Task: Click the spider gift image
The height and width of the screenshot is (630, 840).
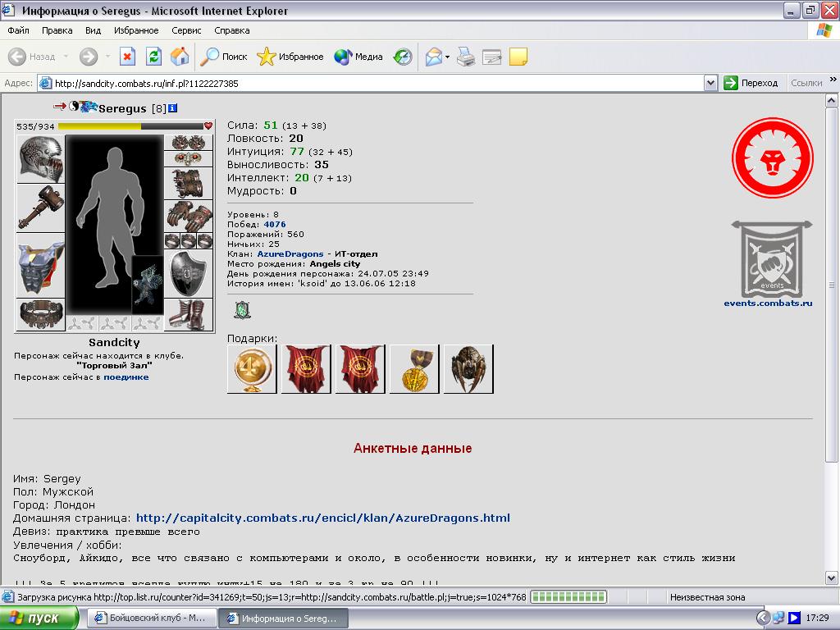Action: point(468,369)
